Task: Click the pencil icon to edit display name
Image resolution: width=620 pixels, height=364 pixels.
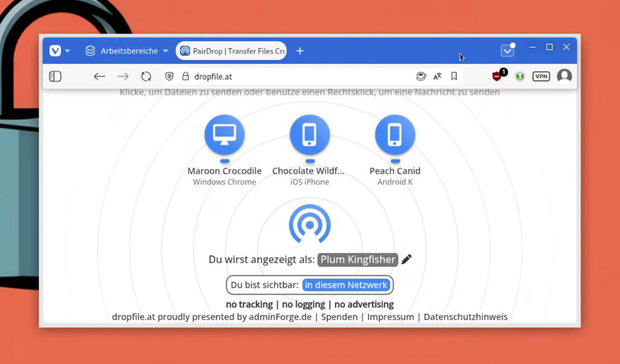Action: point(406,260)
